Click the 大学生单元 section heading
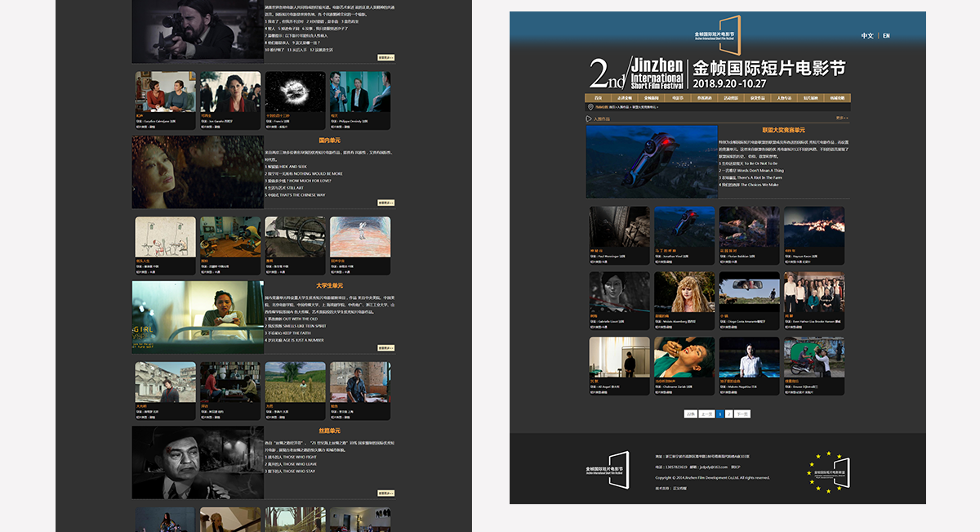 pos(330,286)
